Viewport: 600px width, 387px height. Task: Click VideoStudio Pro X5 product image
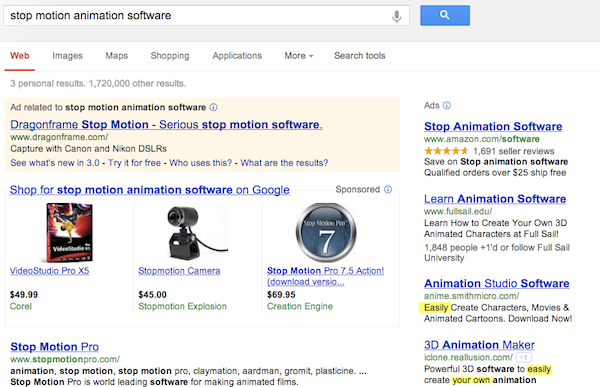click(x=69, y=232)
